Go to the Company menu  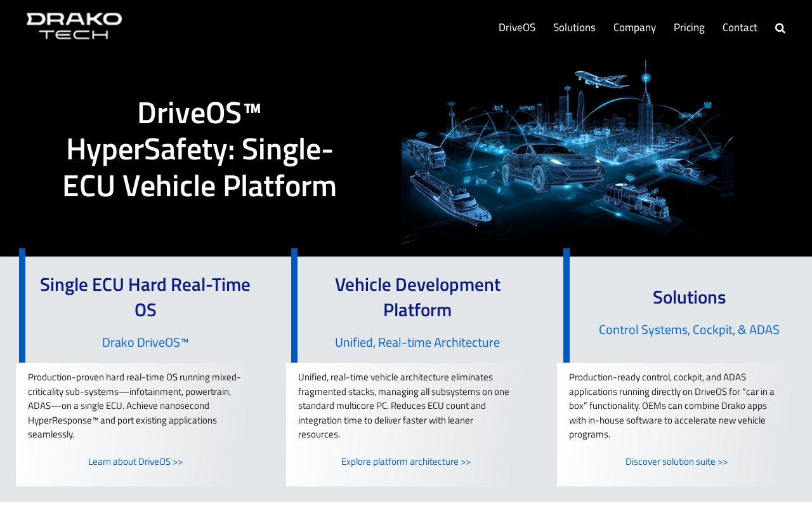tap(634, 27)
